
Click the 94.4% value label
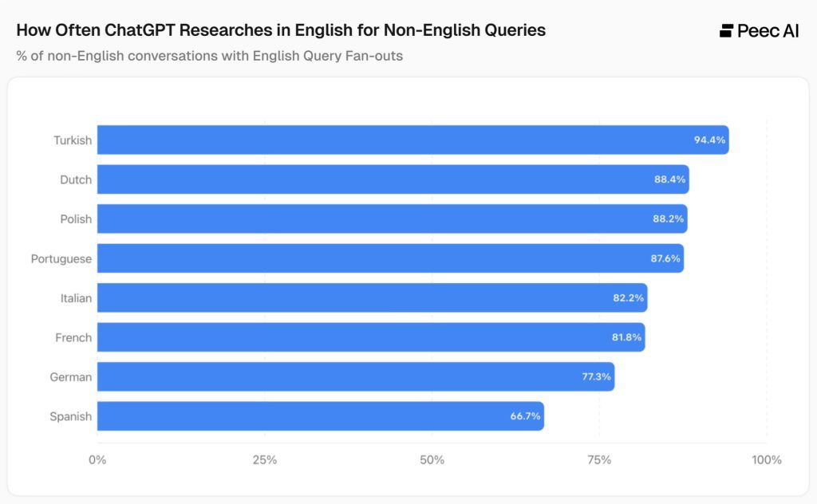coord(709,140)
